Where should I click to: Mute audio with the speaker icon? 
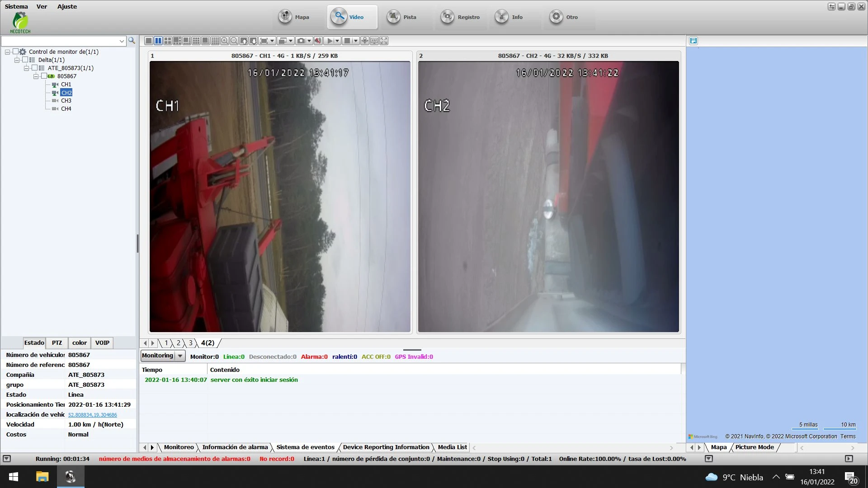tap(318, 41)
